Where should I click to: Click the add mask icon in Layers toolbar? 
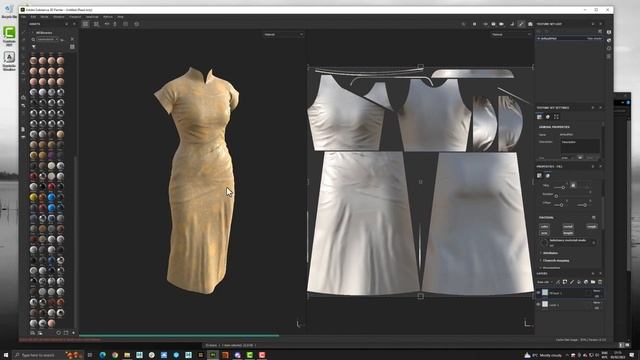point(565,282)
